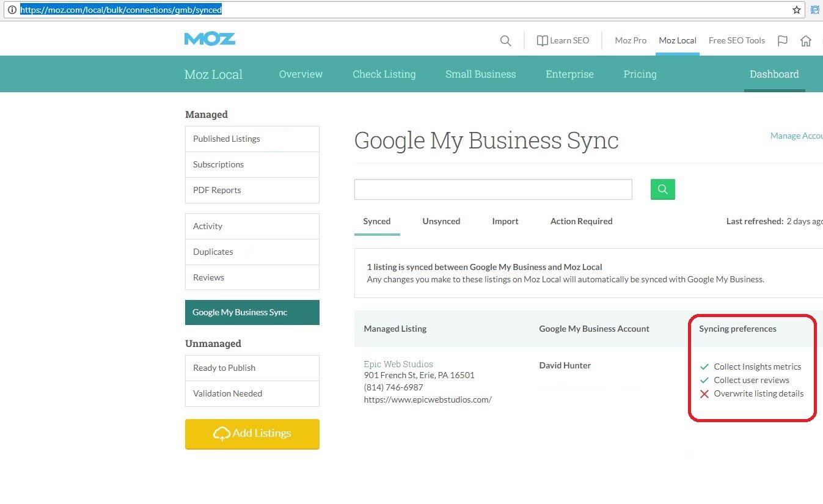823x504 pixels.
Task: Select Google My Business Sync in the sidebar
Action: [252, 312]
